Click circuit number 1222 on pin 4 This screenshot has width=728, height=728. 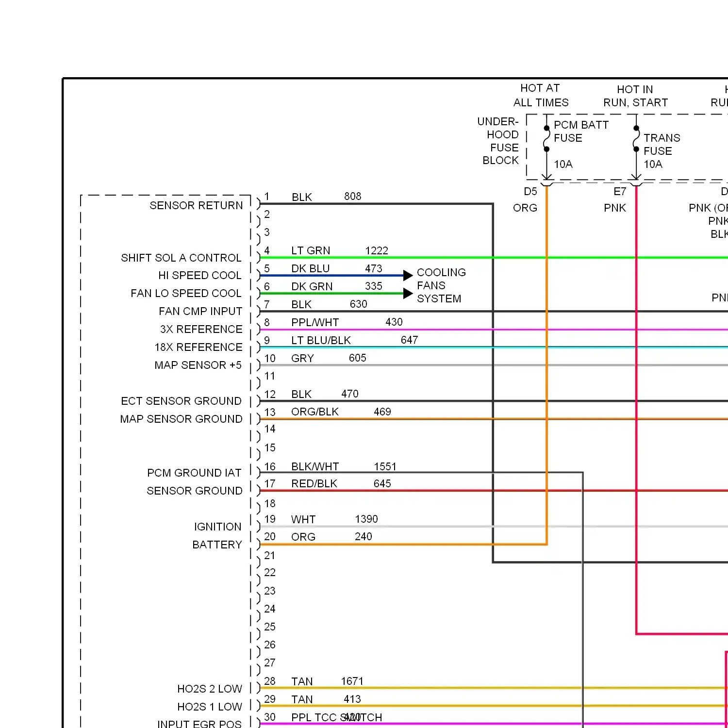point(377,250)
